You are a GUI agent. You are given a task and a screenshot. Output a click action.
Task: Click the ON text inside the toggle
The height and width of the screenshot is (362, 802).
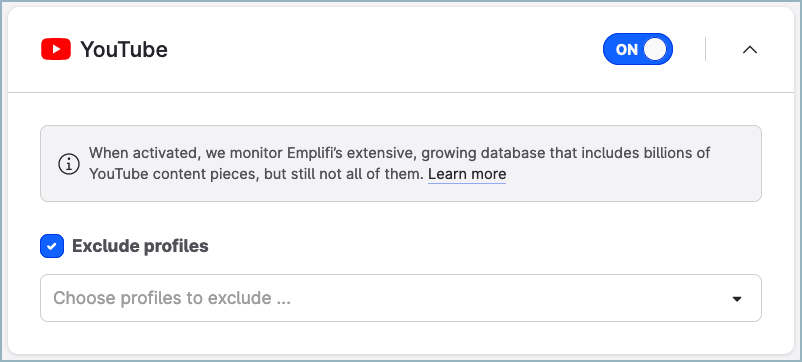pos(627,50)
